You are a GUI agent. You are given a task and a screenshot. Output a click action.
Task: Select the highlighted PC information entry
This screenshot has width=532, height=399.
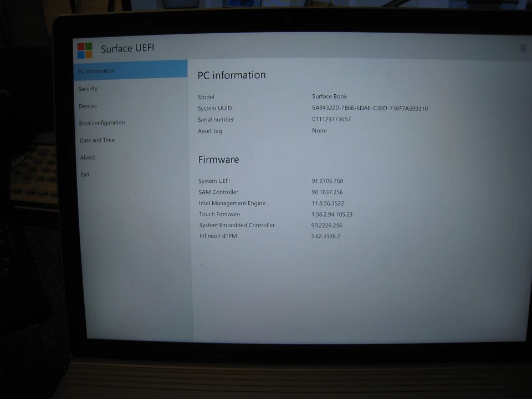click(x=96, y=70)
